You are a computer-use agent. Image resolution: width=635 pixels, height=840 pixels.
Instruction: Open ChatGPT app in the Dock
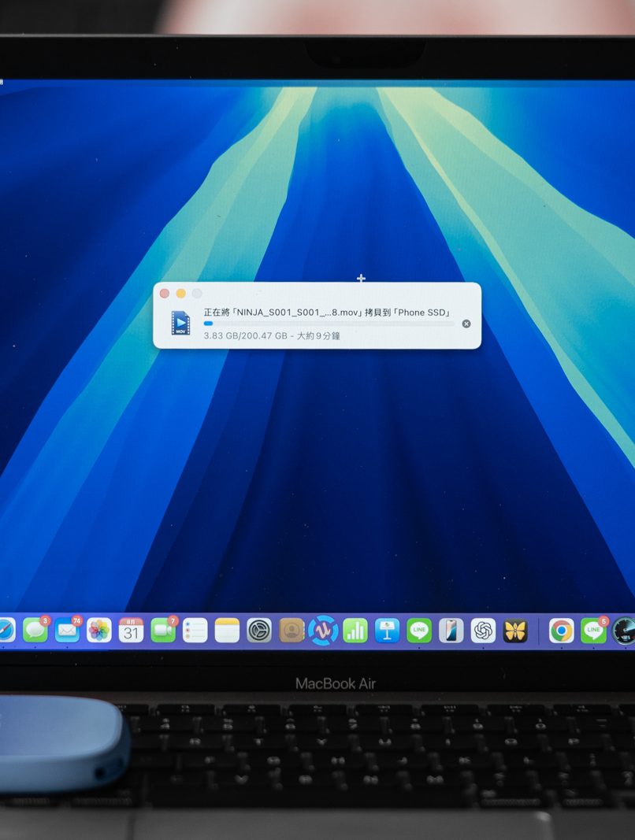coord(483,630)
